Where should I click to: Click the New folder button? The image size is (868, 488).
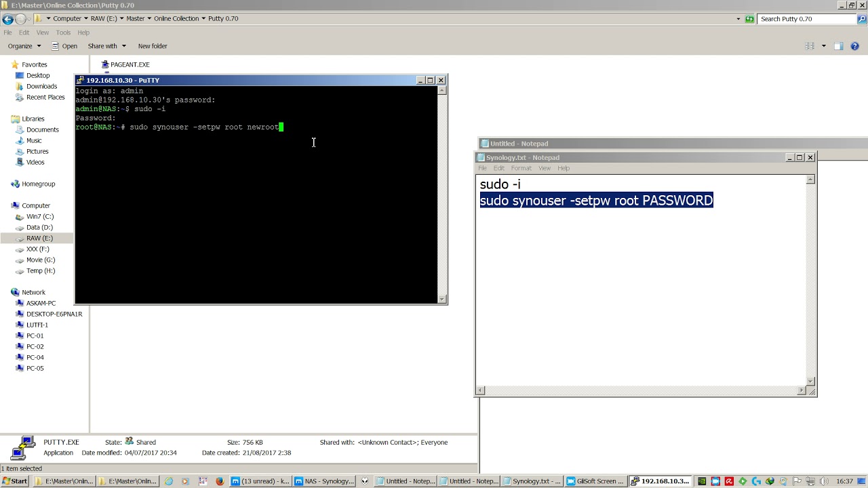[153, 46]
